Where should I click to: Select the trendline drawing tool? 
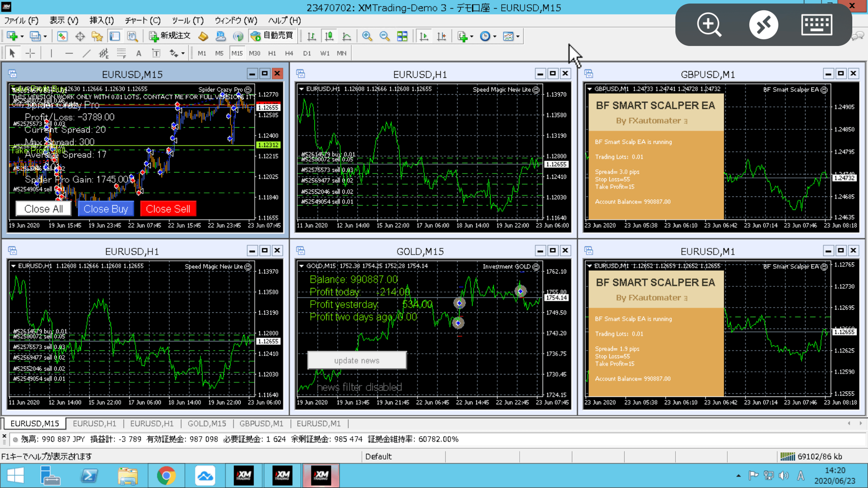coord(86,53)
